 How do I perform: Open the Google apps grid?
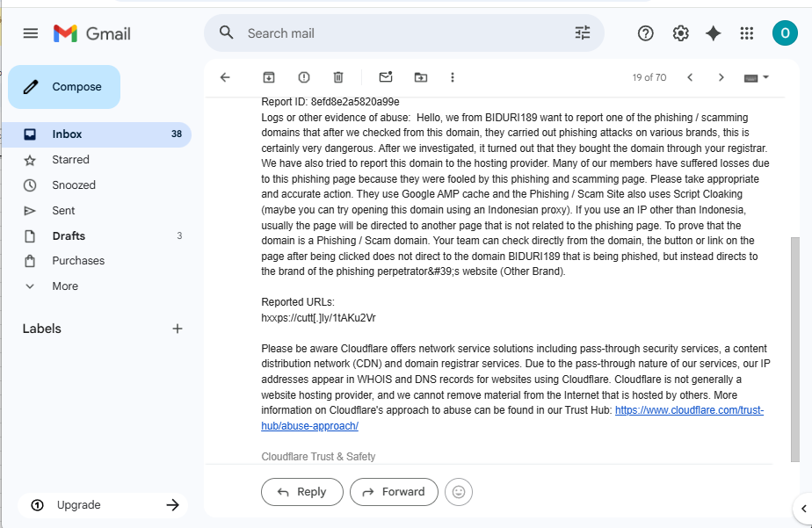coord(747,33)
